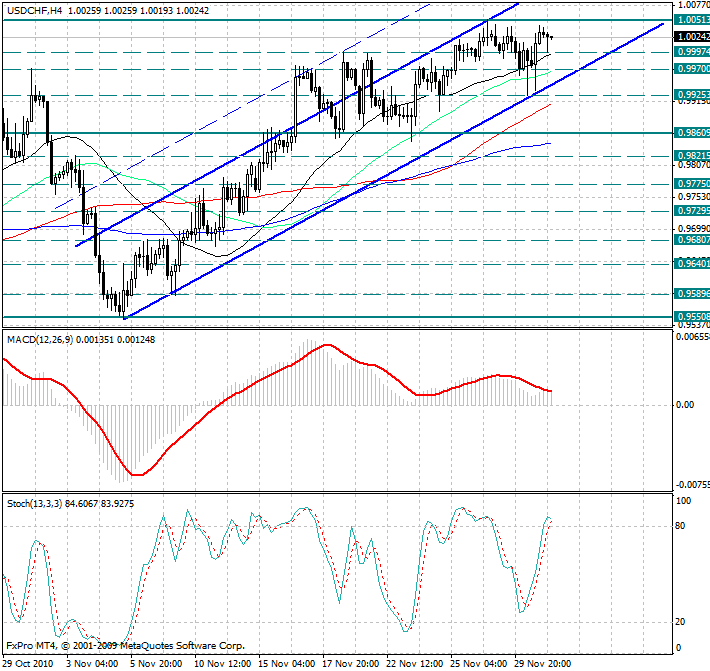The height and width of the screenshot is (671, 710).
Task: Select the 17 Nov 20:00 time label
Action: [351, 664]
